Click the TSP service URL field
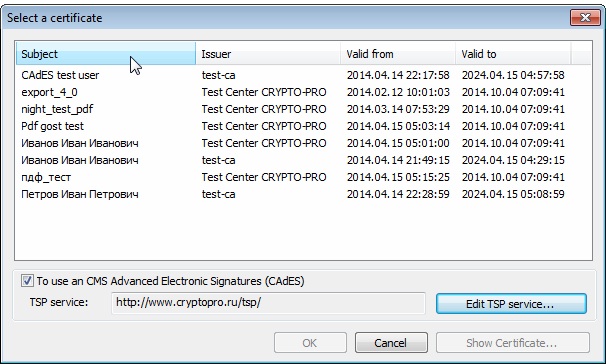The width and height of the screenshot is (606, 364). pyautogui.click(x=268, y=303)
